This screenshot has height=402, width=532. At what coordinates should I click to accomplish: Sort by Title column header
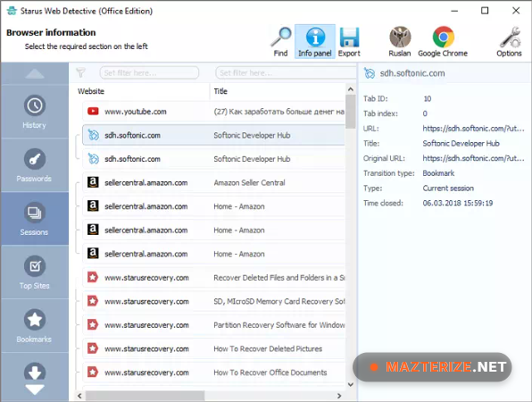(220, 91)
